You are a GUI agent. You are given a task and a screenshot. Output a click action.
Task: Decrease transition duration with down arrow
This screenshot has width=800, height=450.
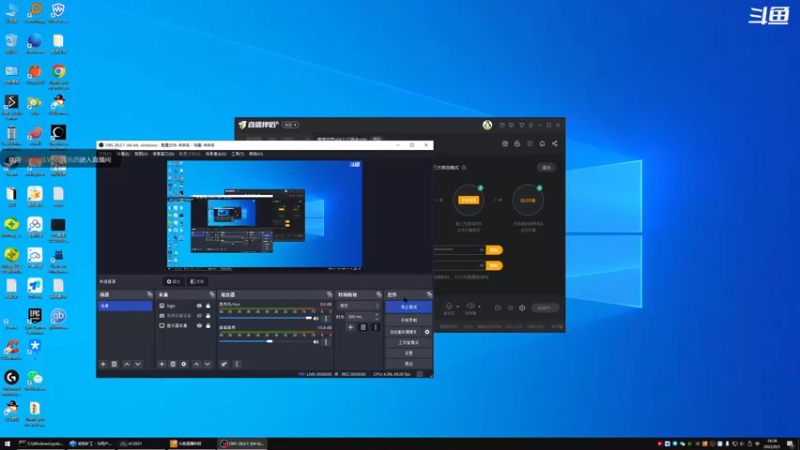point(377,319)
